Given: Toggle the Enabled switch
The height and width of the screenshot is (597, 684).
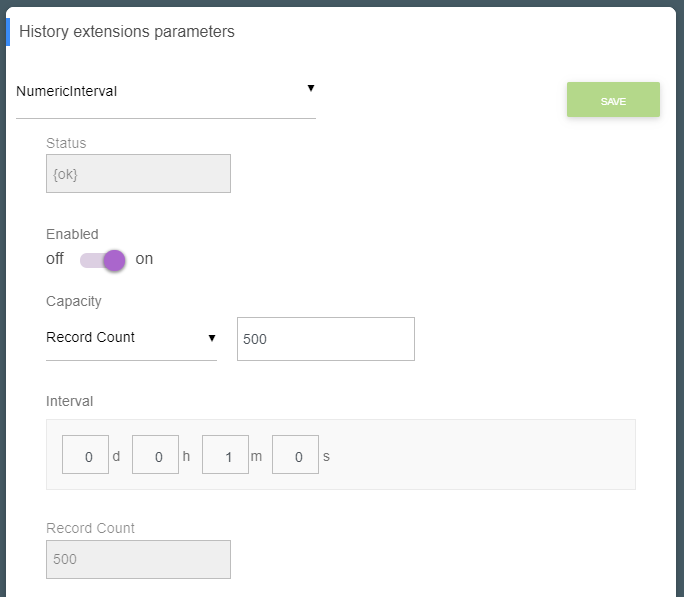Looking at the screenshot, I should click(x=103, y=260).
